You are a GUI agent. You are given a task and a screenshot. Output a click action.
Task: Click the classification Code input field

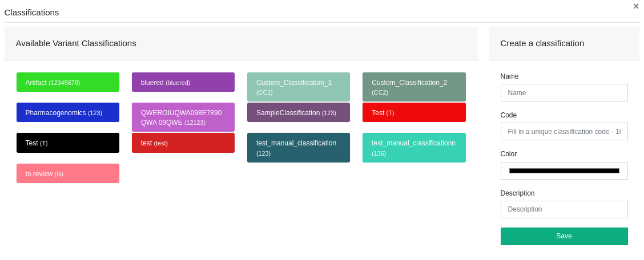pos(563,131)
